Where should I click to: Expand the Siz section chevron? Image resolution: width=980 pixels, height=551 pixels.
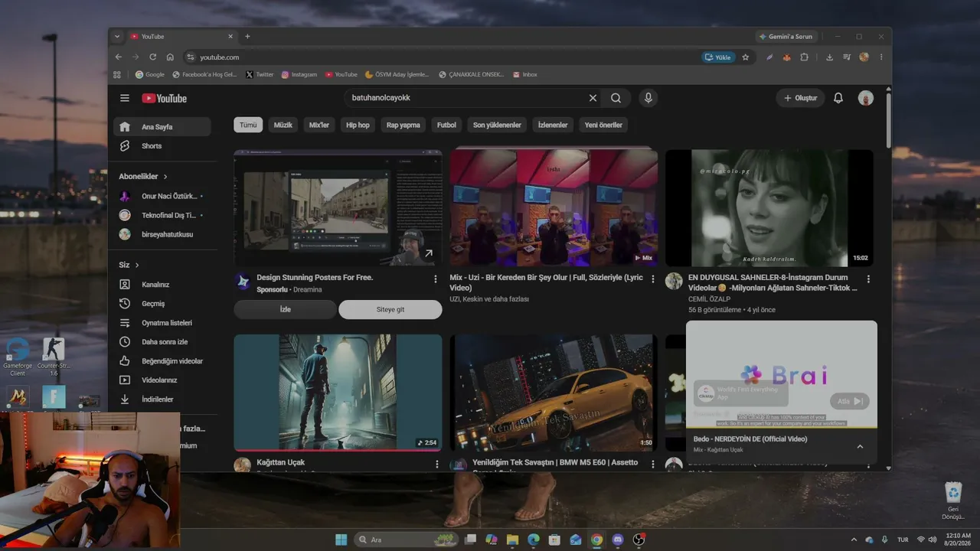(x=138, y=265)
